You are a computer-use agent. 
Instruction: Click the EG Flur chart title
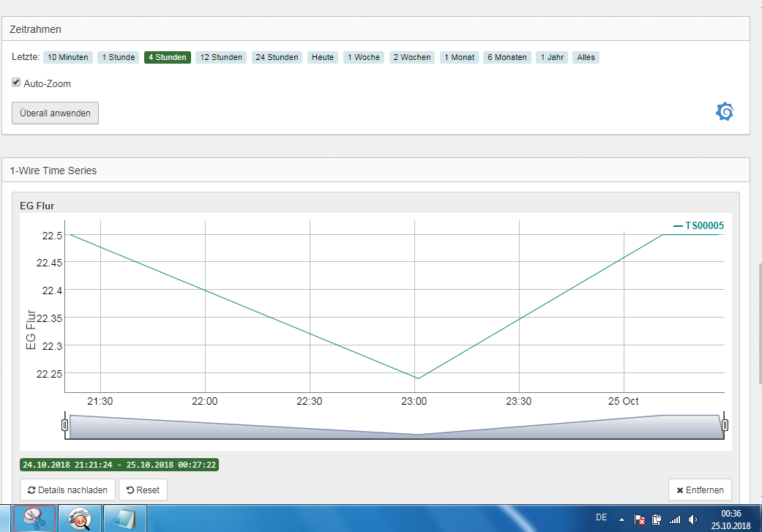click(37, 206)
